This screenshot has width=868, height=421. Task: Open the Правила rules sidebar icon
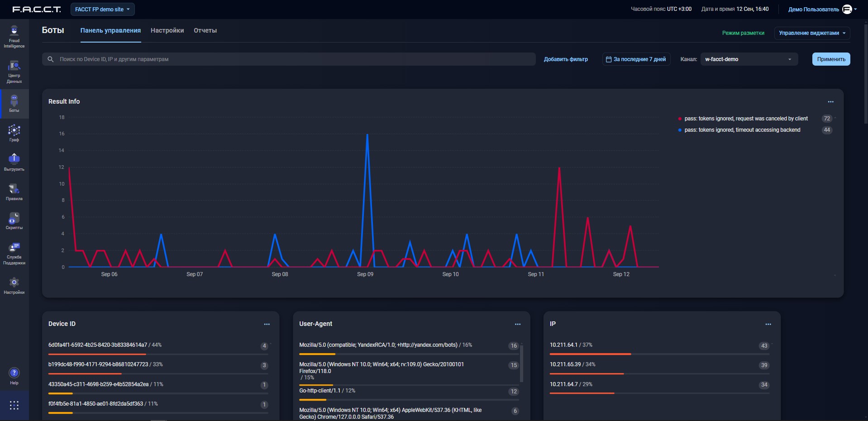point(14,191)
